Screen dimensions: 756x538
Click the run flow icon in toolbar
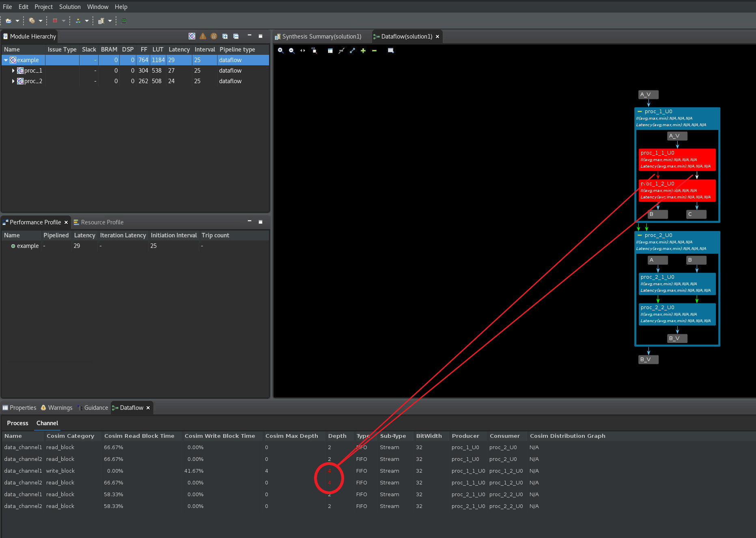pyautogui.click(x=78, y=21)
